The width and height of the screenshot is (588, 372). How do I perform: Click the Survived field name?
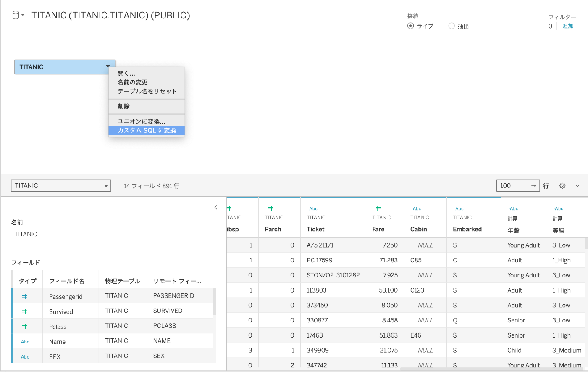click(61, 312)
